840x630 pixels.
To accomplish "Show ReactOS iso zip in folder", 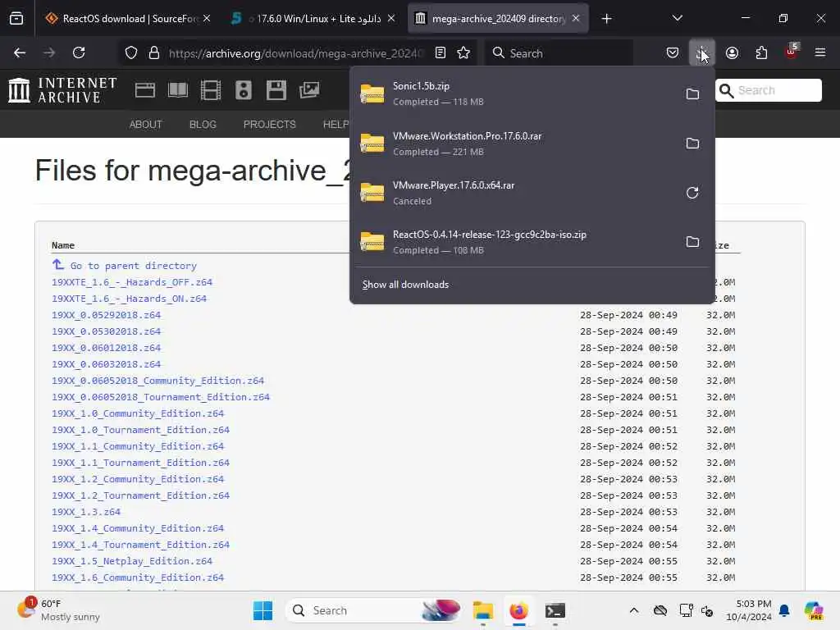I will 692,242.
